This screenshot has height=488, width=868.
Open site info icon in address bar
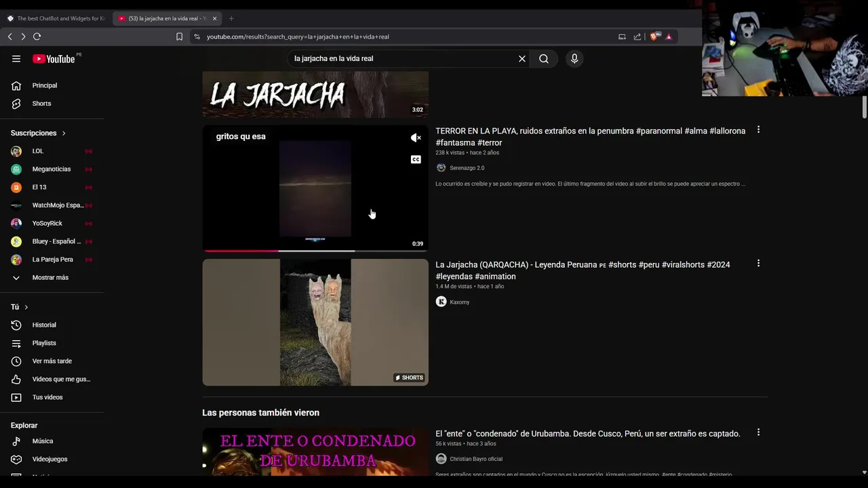[x=197, y=37]
